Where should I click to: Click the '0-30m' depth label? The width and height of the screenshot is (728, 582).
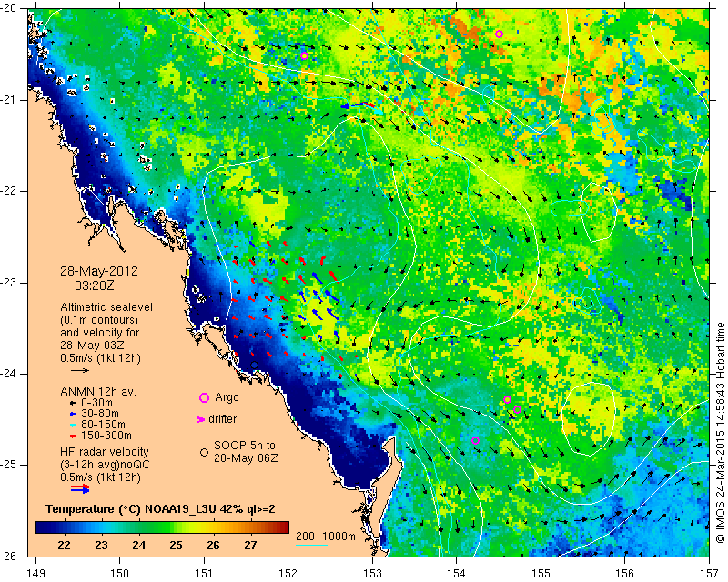[96, 403]
